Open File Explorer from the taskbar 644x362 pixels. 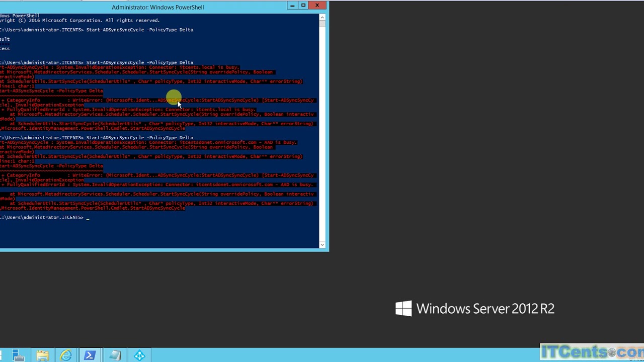(x=42, y=356)
